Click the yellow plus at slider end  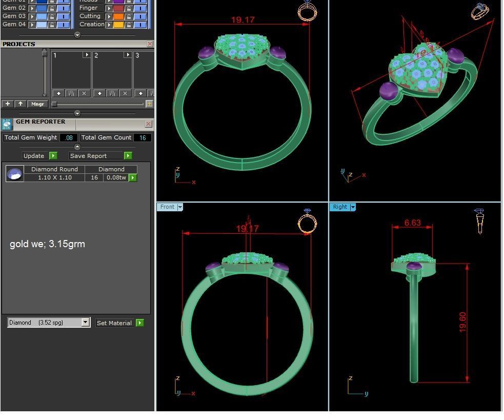[149, 104]
